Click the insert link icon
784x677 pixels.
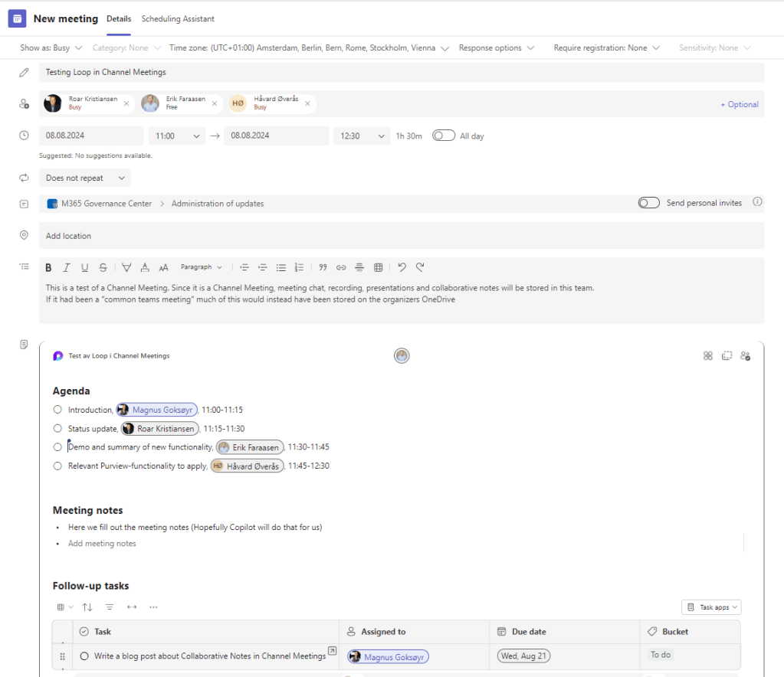tap(341, 267)
